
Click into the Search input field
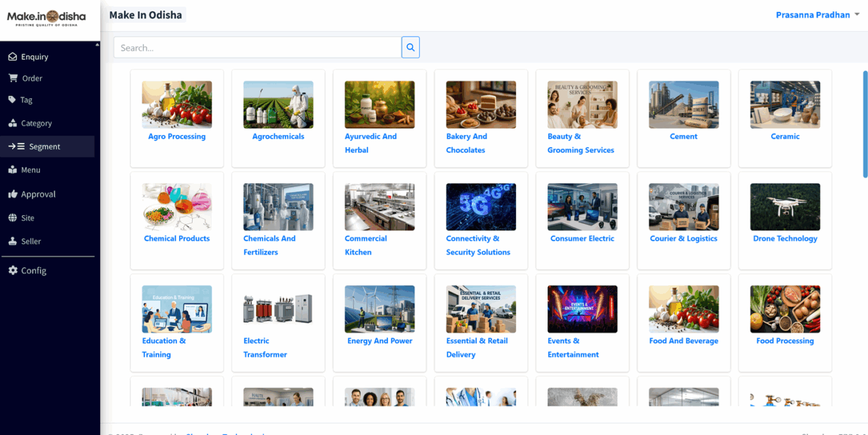pyautogui.click(x=257, y=47)
